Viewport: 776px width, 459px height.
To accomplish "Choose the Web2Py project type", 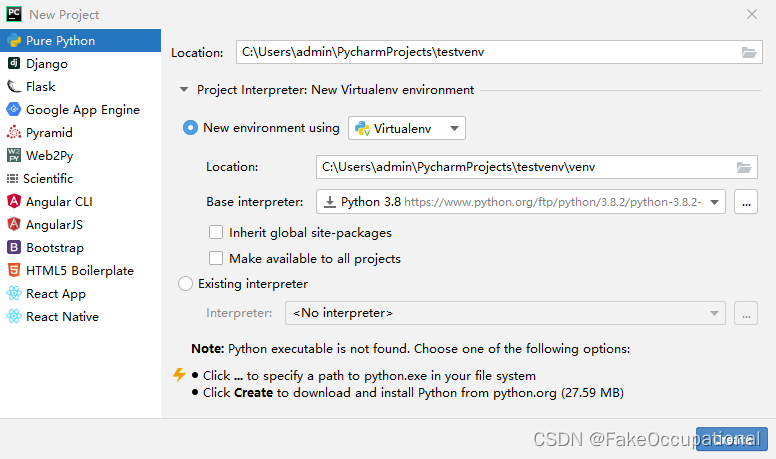I will (80, 155).
